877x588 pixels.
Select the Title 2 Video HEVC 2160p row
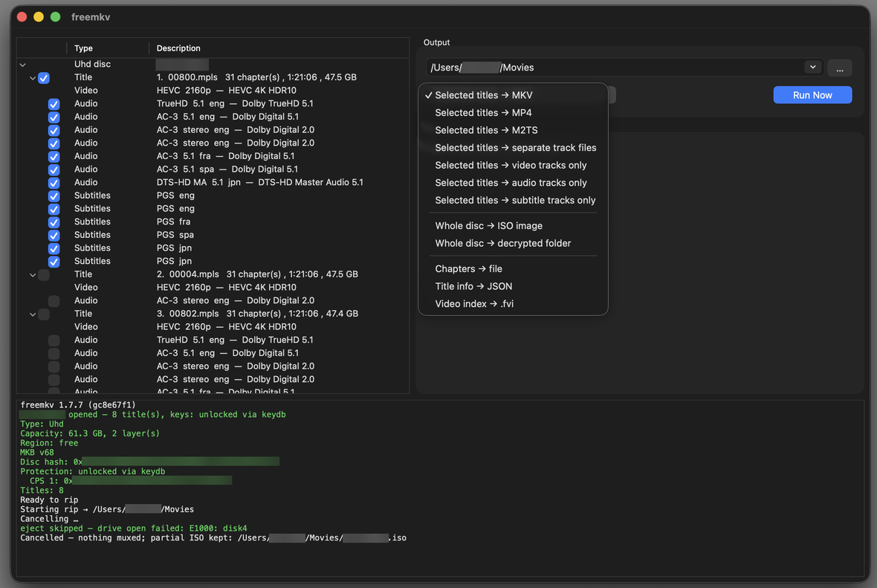click(x=213, y=288)
